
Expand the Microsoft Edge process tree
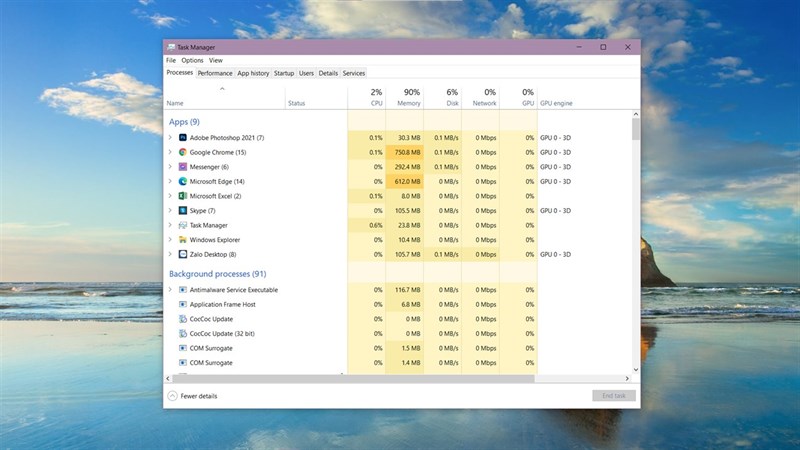[x=170, y=181]
